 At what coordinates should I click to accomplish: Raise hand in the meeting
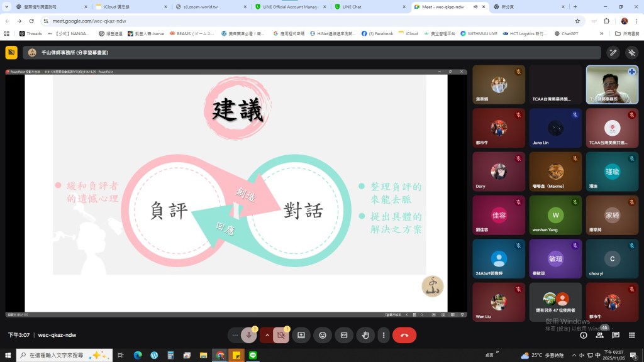click(365, 335)
